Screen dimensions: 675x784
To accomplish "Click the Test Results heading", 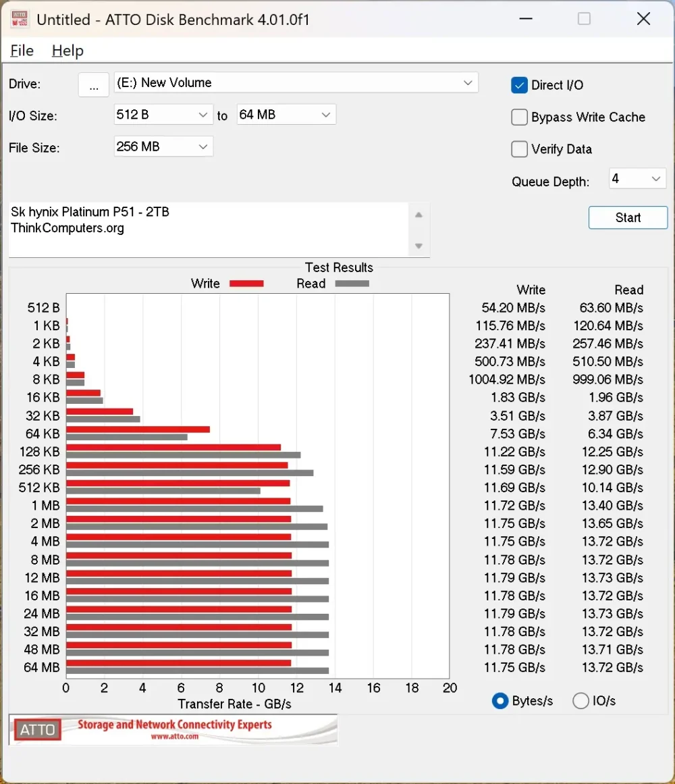I will click(340, 267).
